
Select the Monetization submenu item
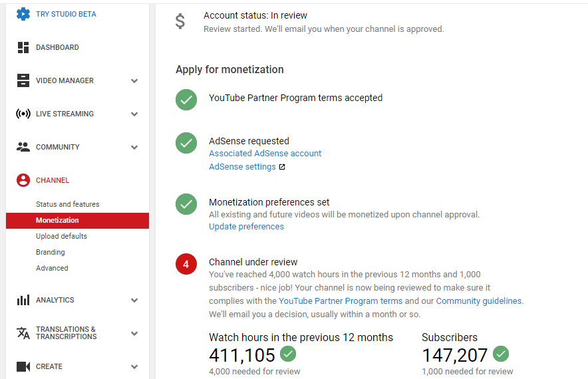coord(77,221)
